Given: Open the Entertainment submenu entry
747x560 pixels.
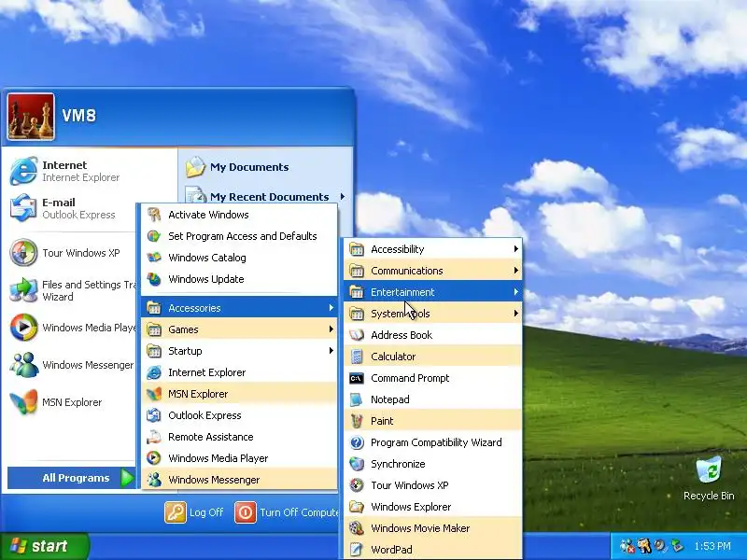Looking at the screenshot, I should coord(432,292).
